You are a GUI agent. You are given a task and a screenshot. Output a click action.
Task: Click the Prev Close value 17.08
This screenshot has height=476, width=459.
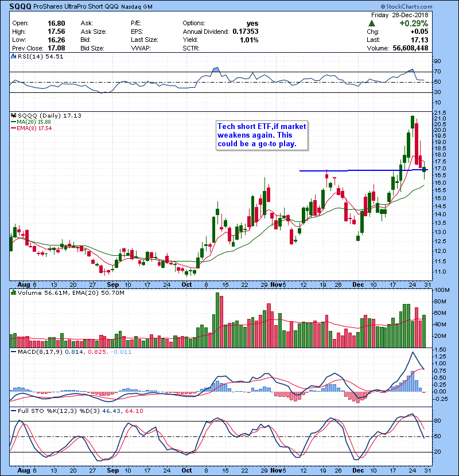point(56,48)
